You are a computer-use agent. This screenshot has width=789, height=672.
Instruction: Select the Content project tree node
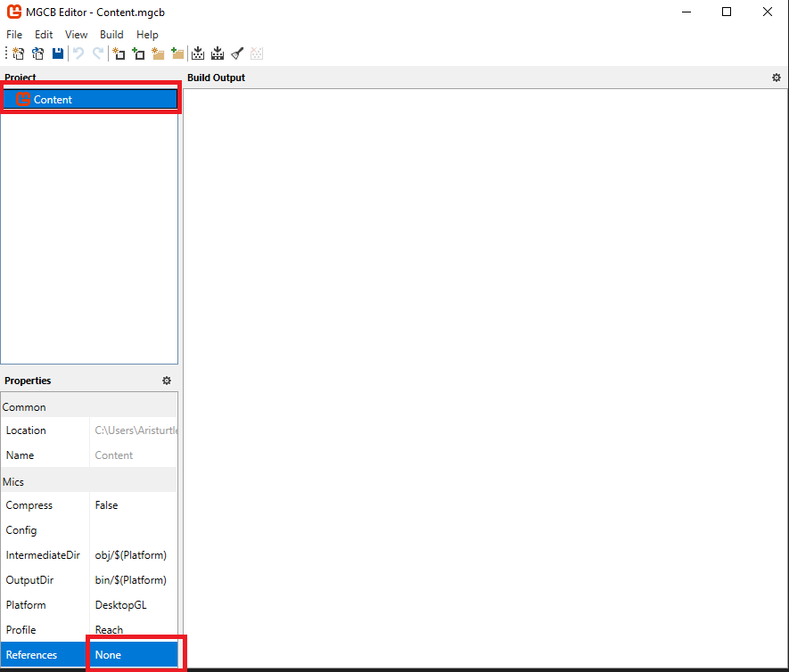coord(90,99)
